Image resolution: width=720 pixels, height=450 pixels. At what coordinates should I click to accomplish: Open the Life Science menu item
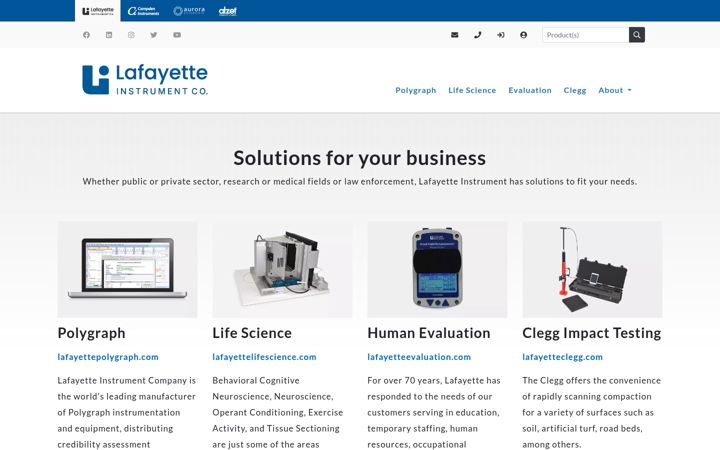click(x=472, y=90)
